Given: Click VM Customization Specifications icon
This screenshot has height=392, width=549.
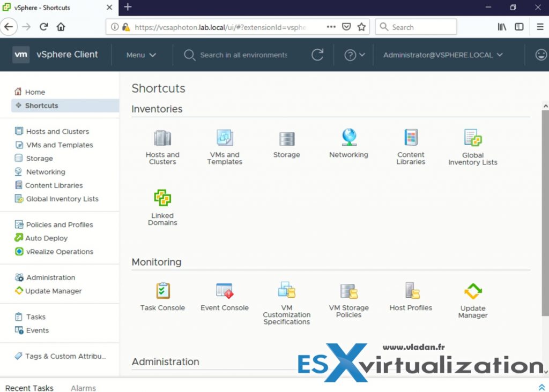Looking at the screenshot, I should pyautogui.click(x=287, y=291).
